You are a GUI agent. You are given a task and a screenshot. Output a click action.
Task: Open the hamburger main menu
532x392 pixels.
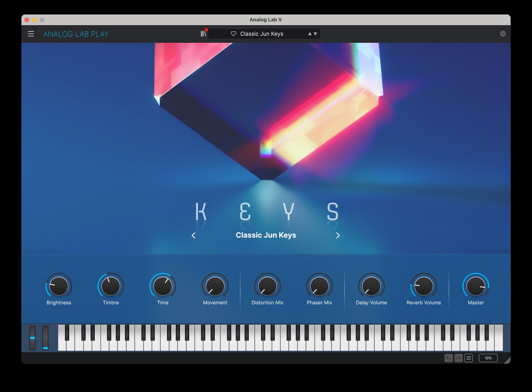click(31, 34)
